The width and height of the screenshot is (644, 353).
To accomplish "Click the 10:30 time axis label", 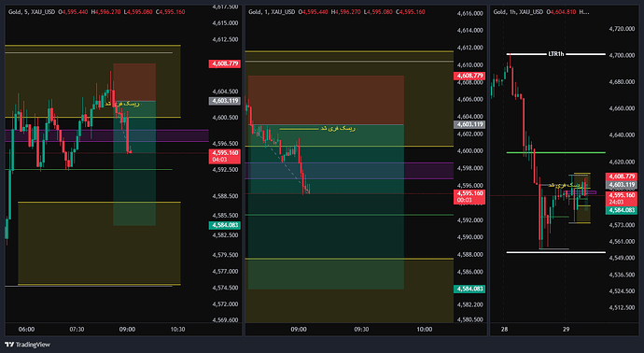I will [178, 329].
